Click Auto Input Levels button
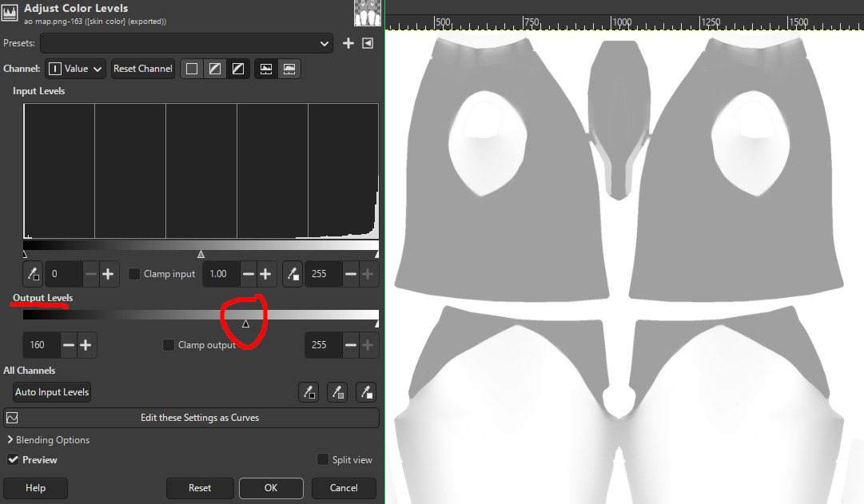This screenshot has height=504, width=864. click(x=52, y=392)
